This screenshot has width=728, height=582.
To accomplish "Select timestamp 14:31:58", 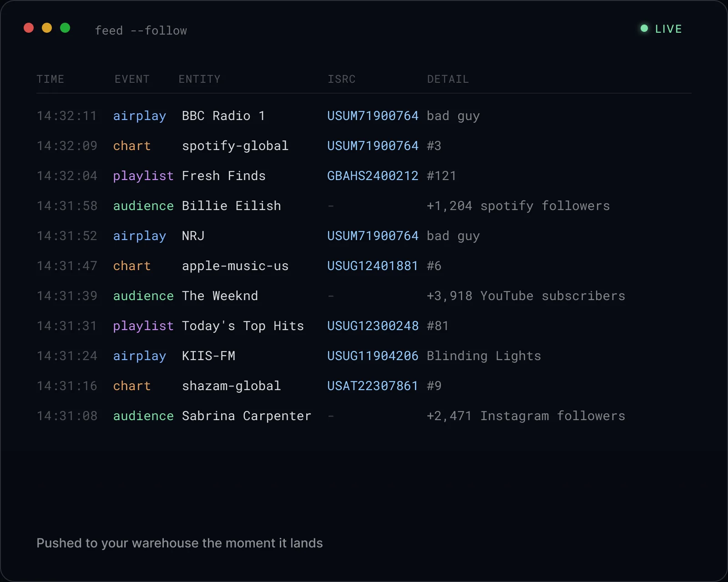I will coord(67,206).
